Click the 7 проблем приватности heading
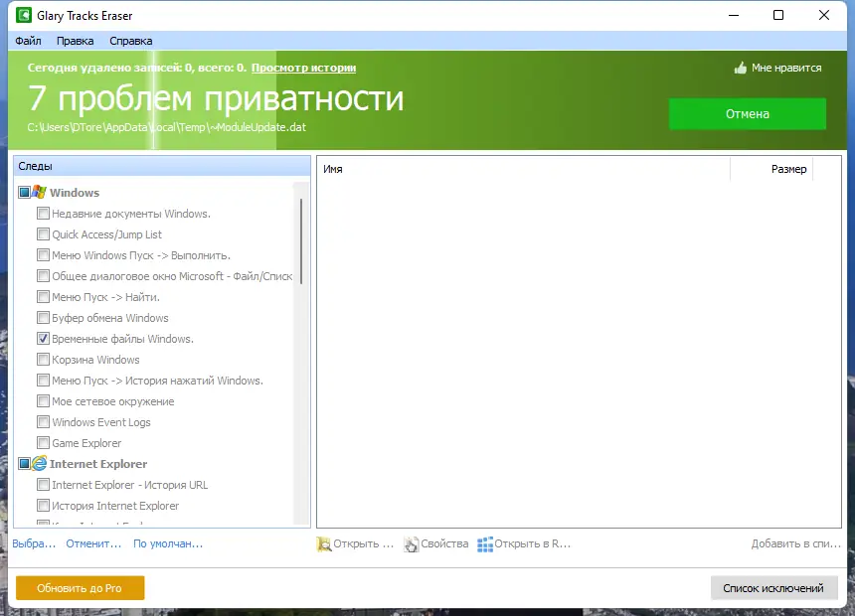 coord(216,98)
